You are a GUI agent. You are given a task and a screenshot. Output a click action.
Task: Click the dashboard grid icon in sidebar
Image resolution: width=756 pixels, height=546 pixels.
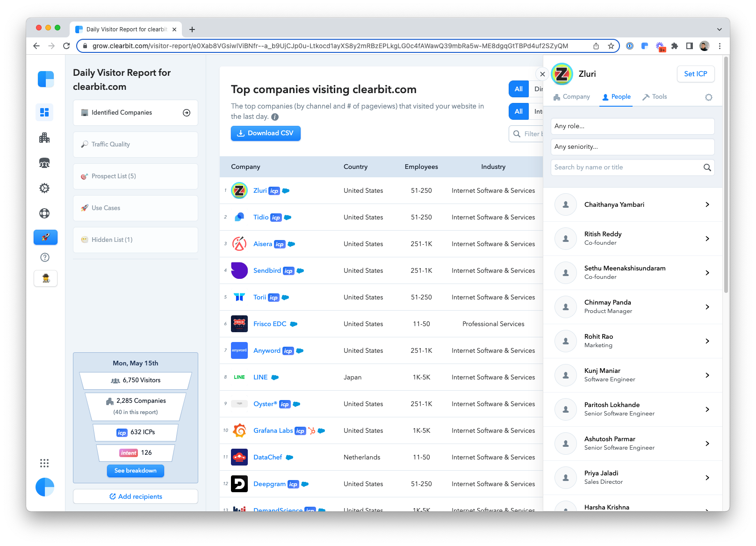tap(44, 112)
